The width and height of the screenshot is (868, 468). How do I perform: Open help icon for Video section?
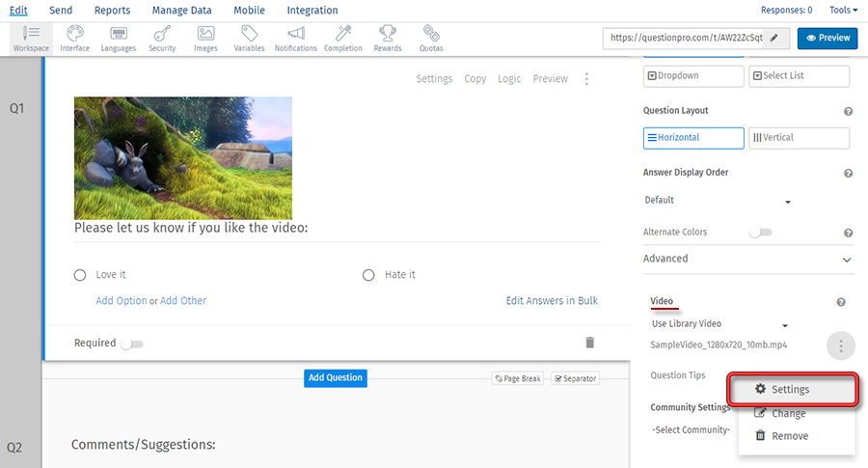pyautogui.click(x=841, y=302)
